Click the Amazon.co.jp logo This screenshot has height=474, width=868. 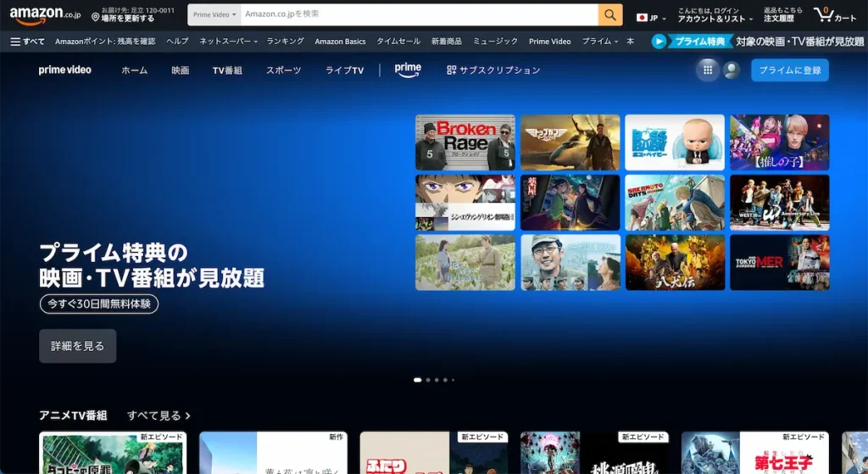pos(45,15)
